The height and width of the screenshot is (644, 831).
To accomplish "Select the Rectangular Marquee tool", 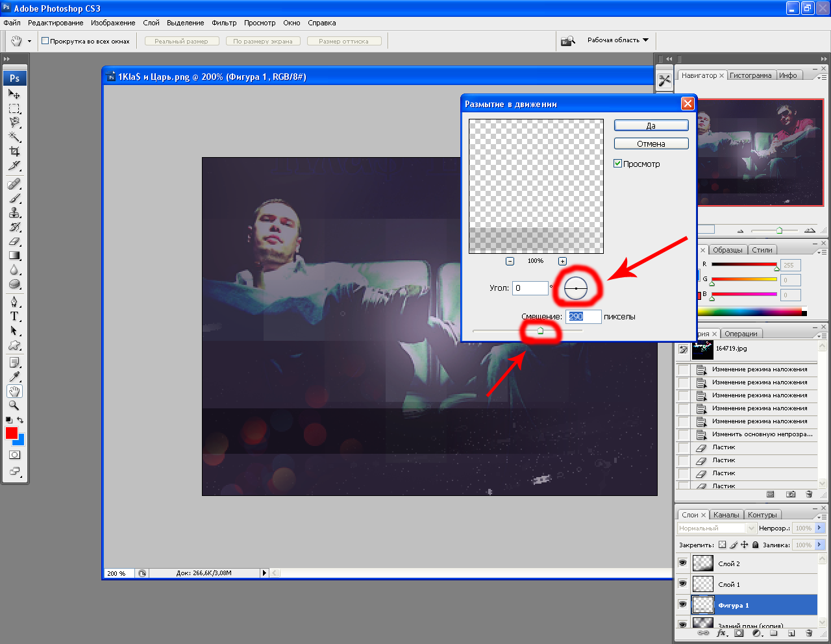I will (14, 108).
